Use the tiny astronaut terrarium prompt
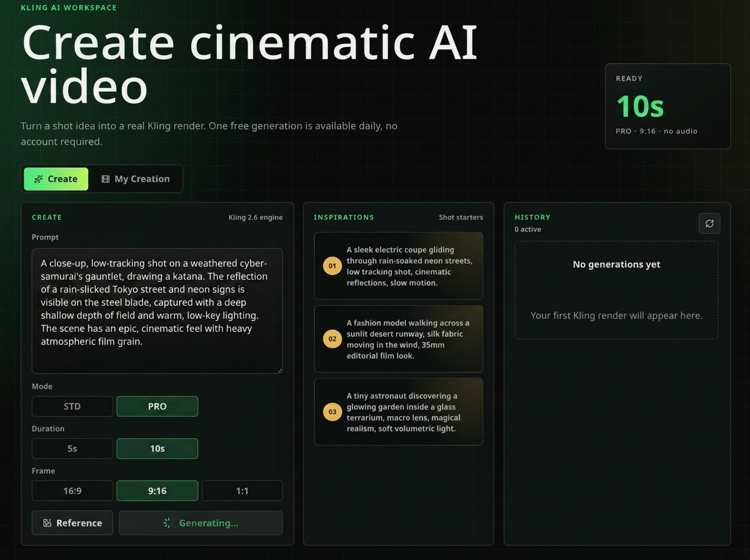 point(399,412)
